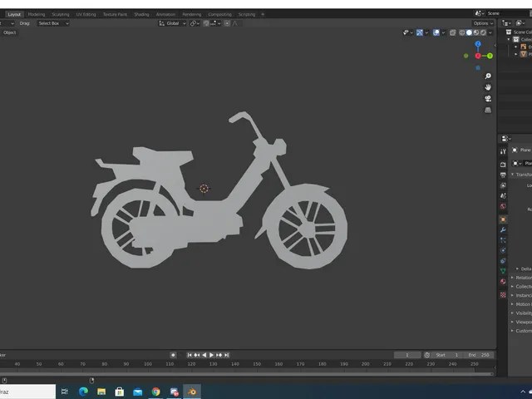The height and width of the screenshot is (399, 532).
Task: Open the Object Constraints properties icon
Action: [x=503, y=260]
